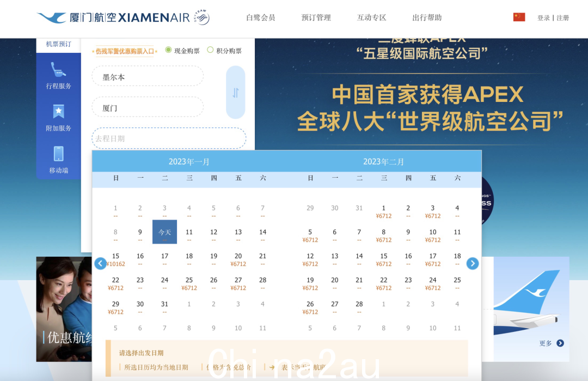Select January 20 priced ¥6712

coord(238,259)
